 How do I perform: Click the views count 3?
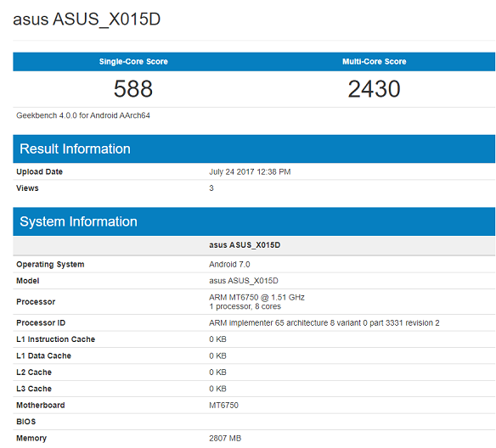tap(211, 188)
